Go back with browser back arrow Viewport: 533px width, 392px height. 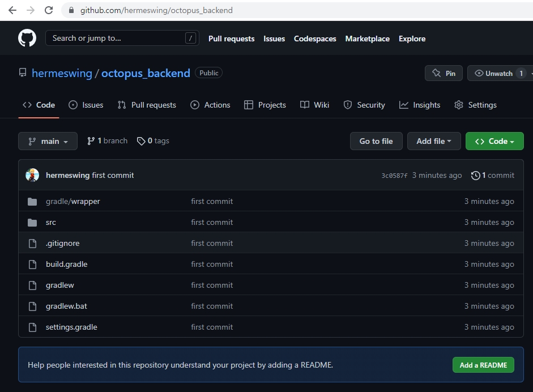pos(12,10)
